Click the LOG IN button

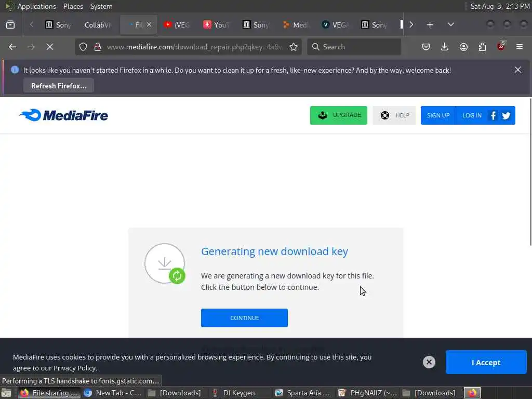point(472,115)
